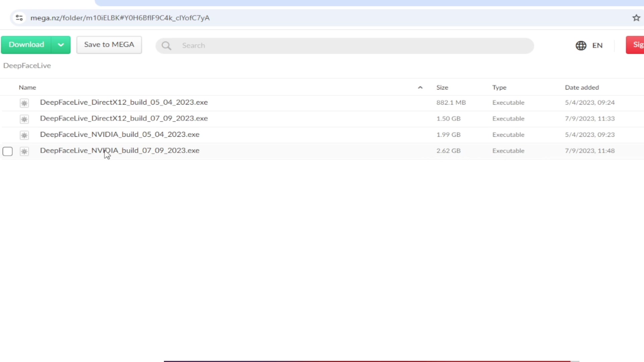644x362 pixels.
Task: Open the EN language selector
Action: coord(597,46)
